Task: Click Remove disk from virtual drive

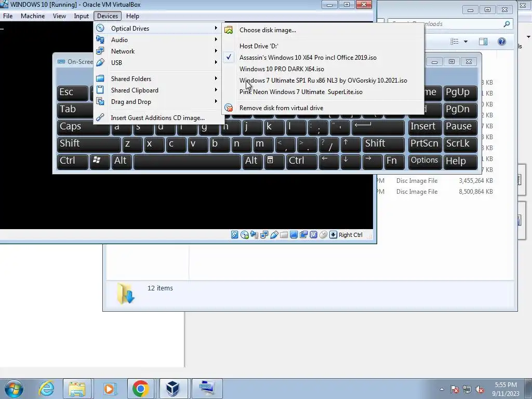Action: 323,108
